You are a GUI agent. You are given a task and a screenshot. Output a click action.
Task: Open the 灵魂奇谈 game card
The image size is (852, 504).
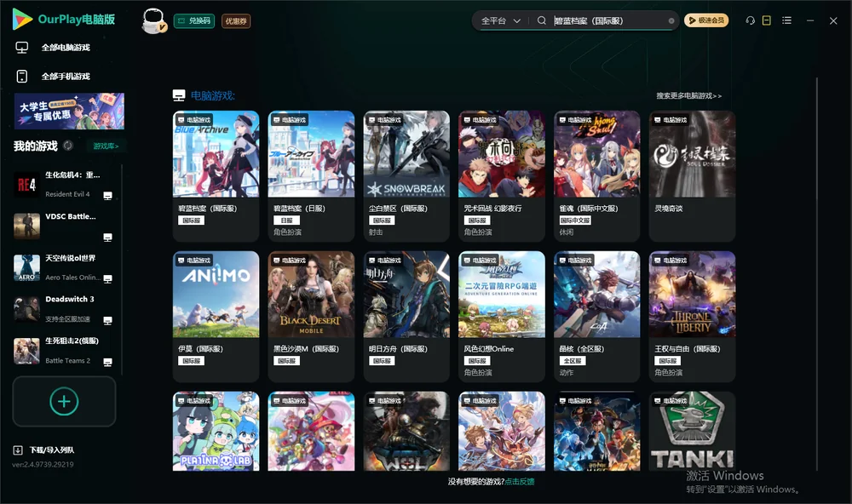[x=692, y=176]
